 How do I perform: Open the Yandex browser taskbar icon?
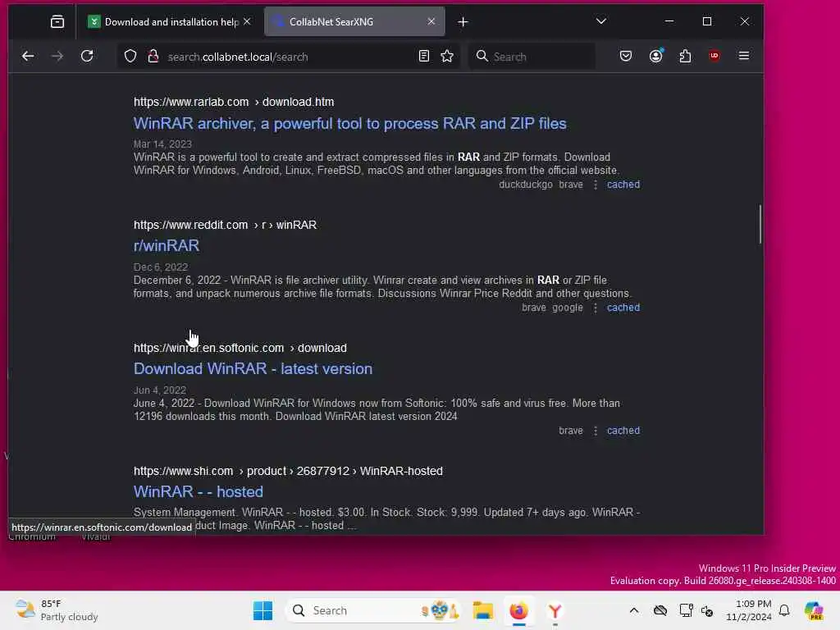[x=555, y=610]
